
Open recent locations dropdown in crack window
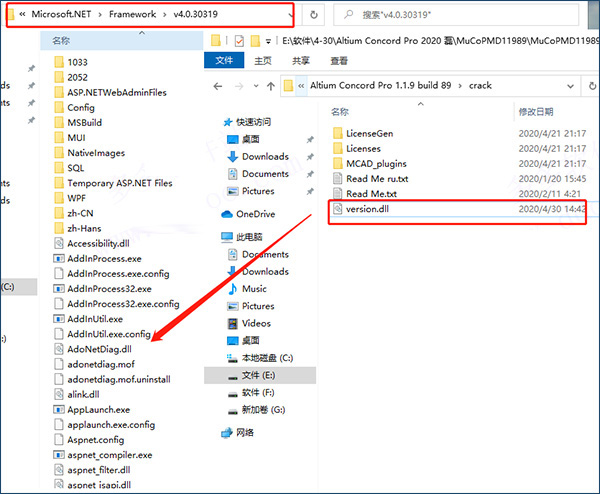[x=256, y=86]
